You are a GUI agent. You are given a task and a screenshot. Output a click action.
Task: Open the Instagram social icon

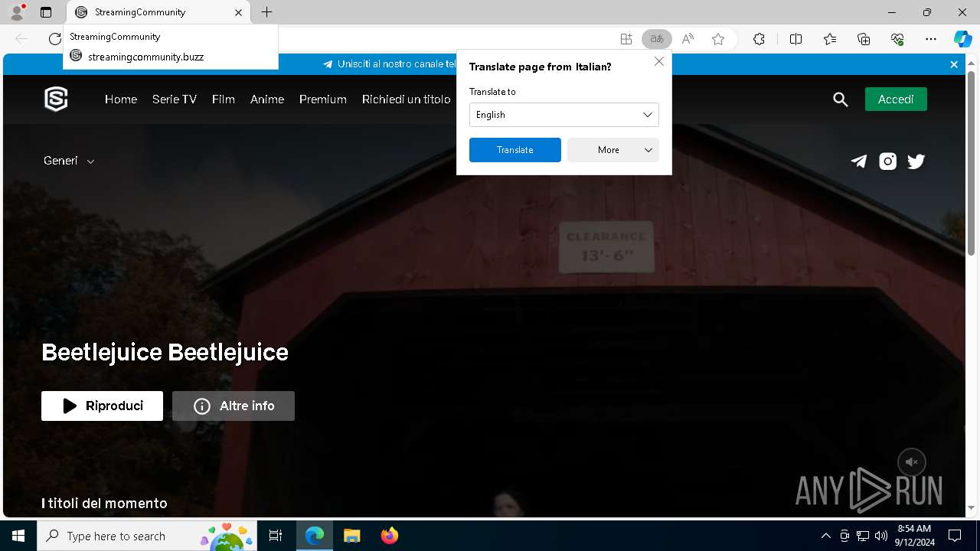point(887,161)
